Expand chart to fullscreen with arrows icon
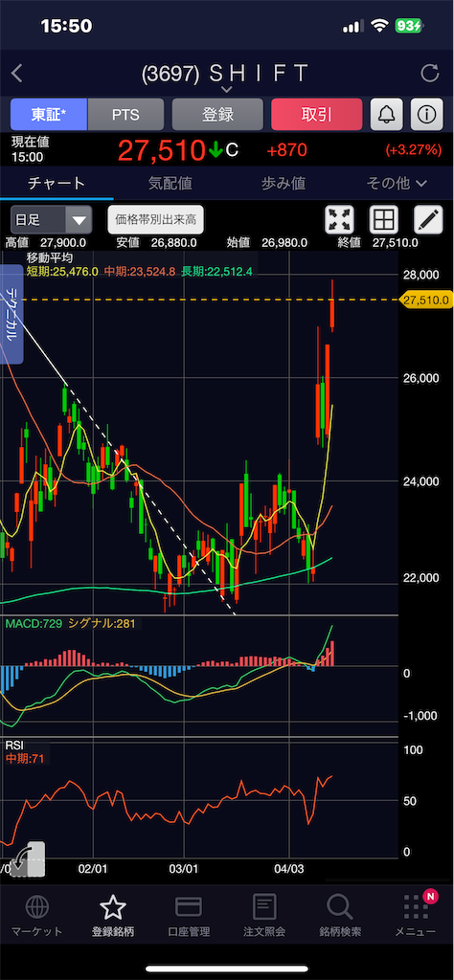This screenshot has height=980, width=454. [x=340, y=220]
